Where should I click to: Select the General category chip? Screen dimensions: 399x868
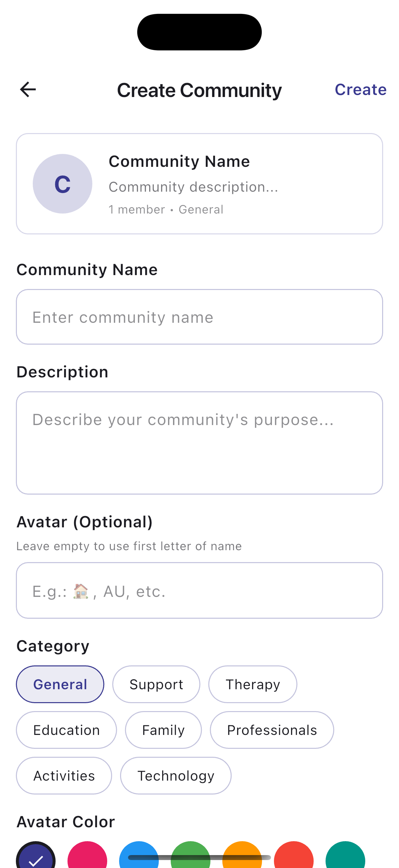60,684
